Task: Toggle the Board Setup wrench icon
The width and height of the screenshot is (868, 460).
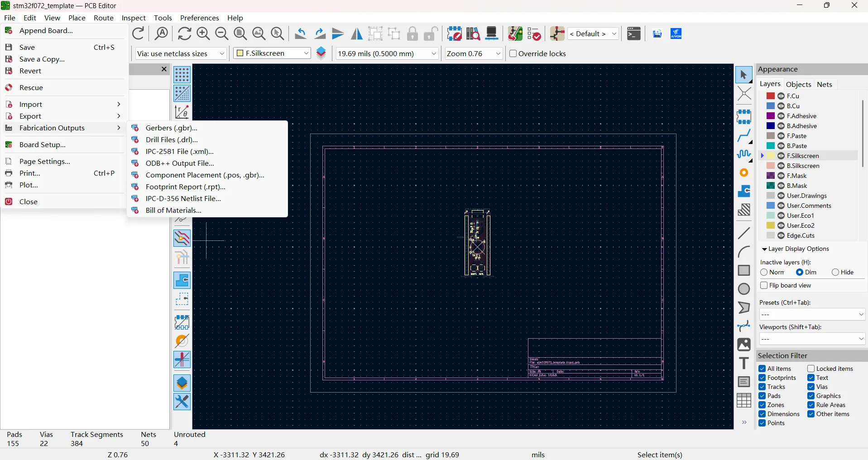Action: point(182,402)
